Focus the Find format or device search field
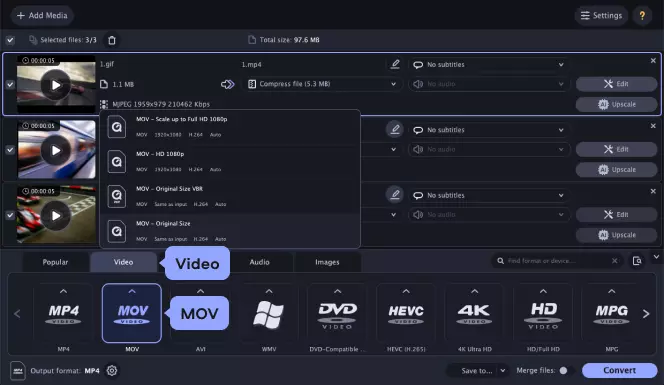 557,261
